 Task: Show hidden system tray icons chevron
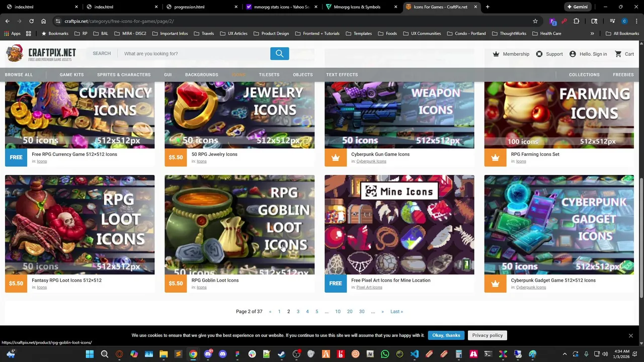tap(565, 354)
